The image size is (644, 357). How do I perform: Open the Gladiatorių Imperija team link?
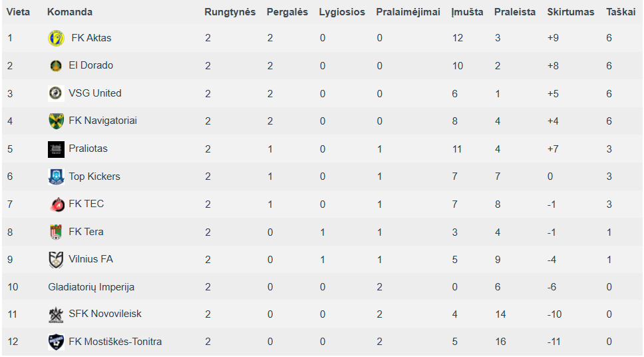click(x=91, y=287)
